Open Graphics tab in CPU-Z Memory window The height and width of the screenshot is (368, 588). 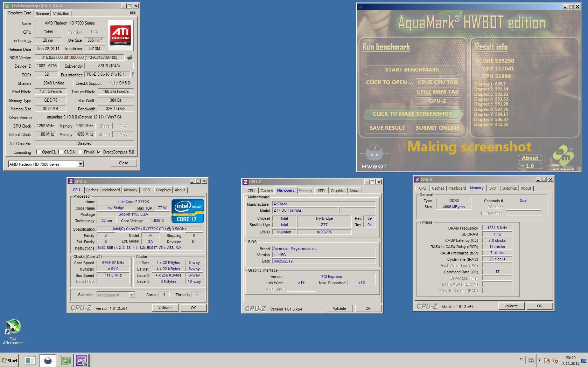509,188
